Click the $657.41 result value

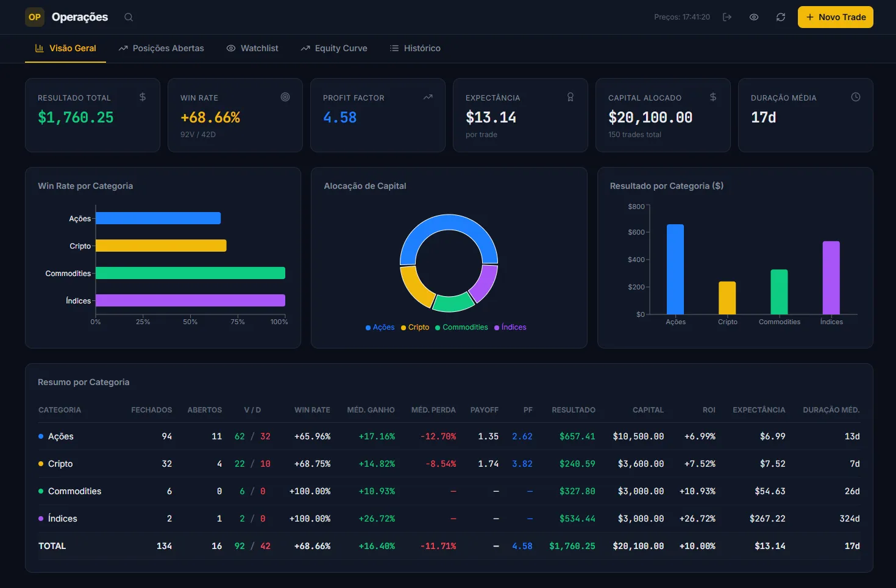coord(577,436)
